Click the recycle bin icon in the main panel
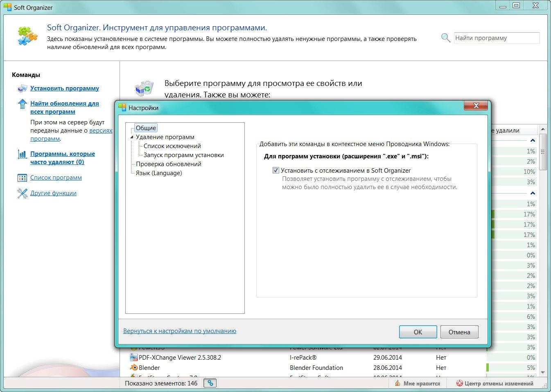 tap(144, 88)
